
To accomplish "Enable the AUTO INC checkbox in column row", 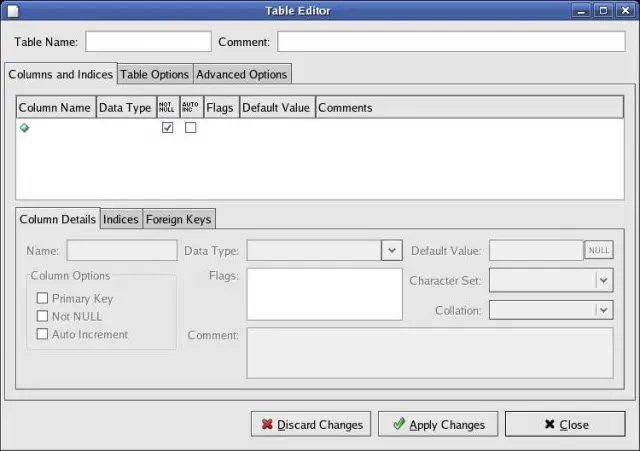I will (190, 128).
